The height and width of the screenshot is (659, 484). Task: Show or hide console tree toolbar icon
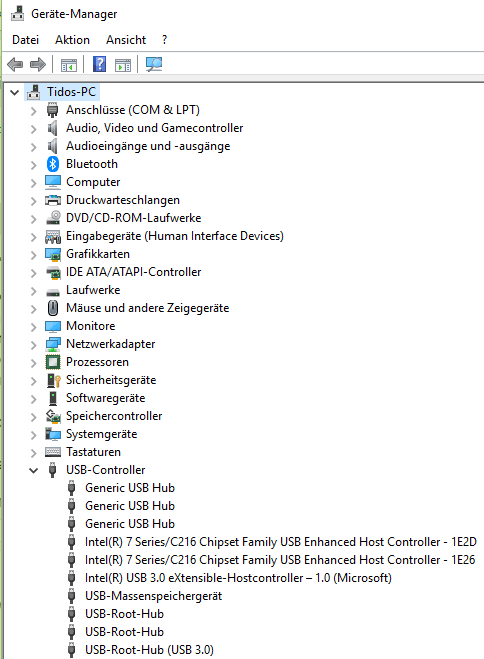68,65
